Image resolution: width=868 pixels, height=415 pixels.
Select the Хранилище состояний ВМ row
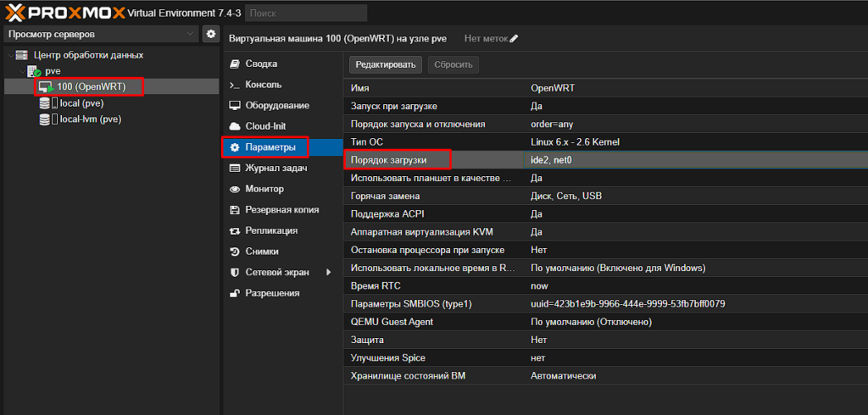click(x=605, y=376)
